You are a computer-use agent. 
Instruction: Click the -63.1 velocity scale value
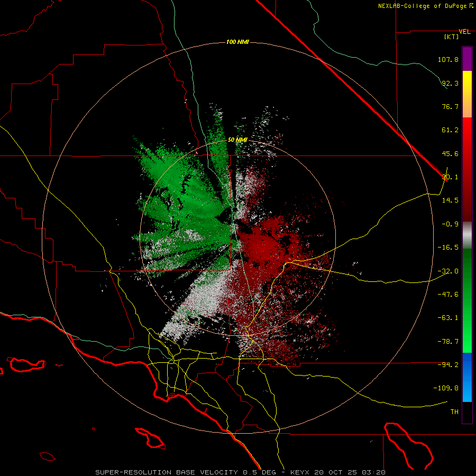[448, 318]
